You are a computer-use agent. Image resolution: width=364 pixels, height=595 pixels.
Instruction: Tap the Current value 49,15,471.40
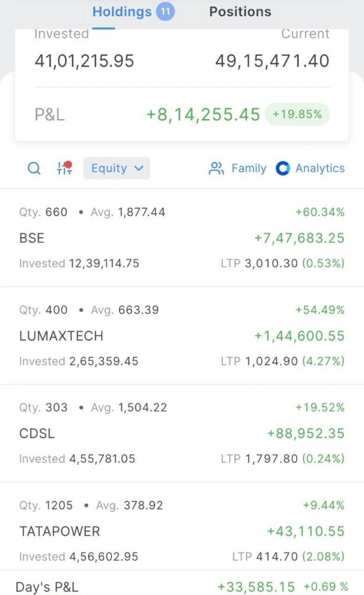[272, 60]
